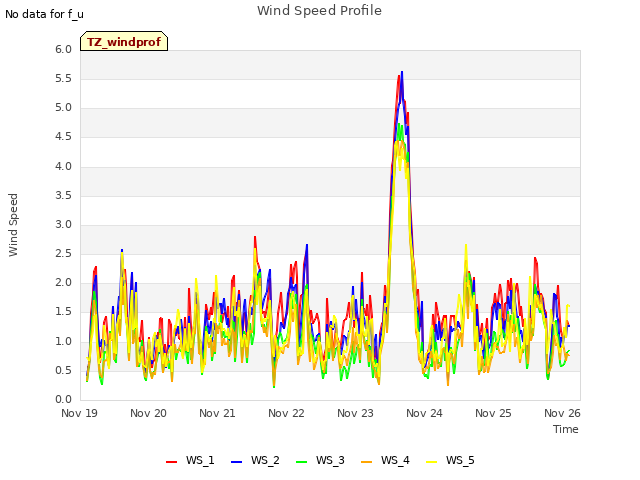Click the green WS_3 legend color marker
This screenshot has height=480, width=640.
click(302, 462)
